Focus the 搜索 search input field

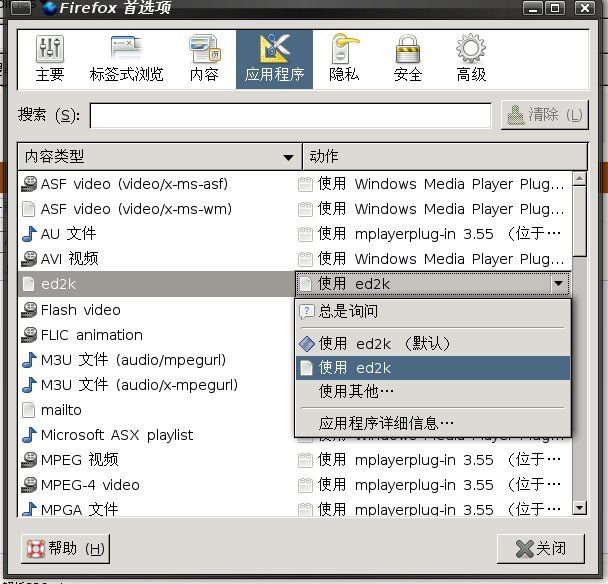click(290, 115)
